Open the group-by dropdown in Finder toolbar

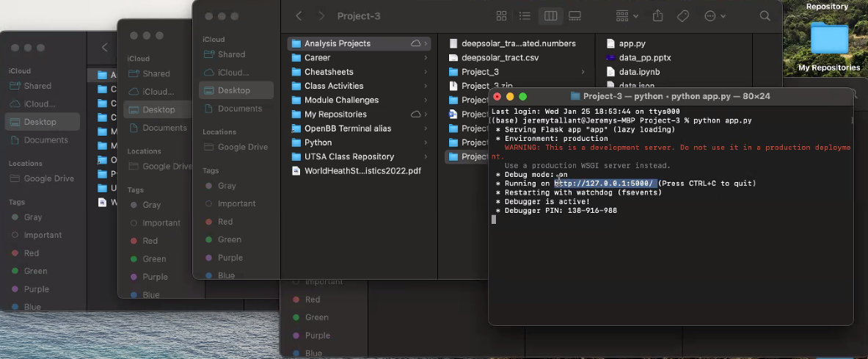pyautogui.click(x=627, y=16)
